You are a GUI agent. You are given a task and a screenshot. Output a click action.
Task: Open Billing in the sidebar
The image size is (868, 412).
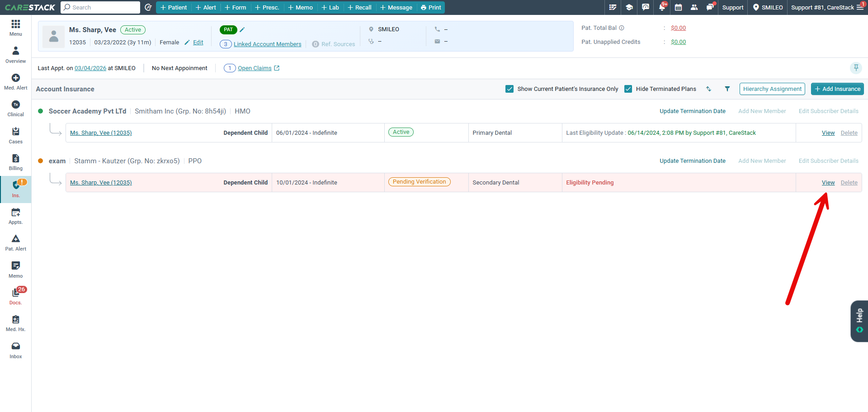point(16,162)
